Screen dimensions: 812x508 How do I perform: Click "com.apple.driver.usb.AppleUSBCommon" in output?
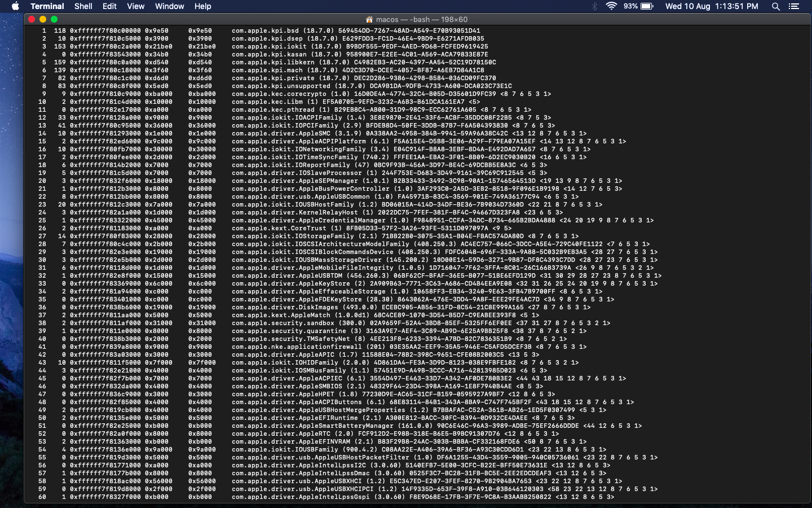(301, 197)
